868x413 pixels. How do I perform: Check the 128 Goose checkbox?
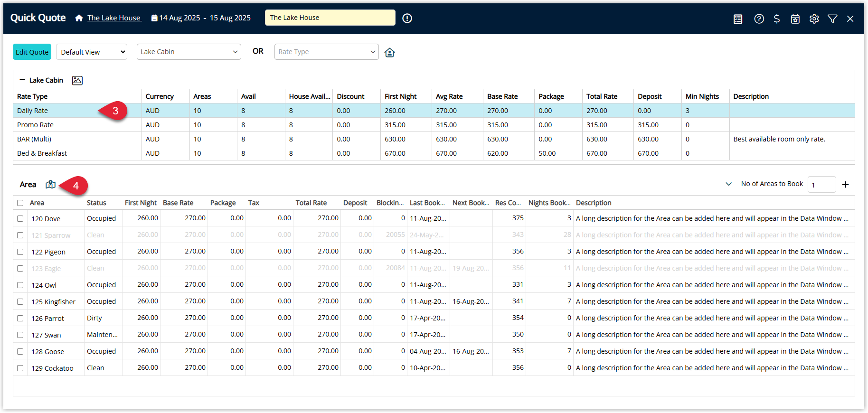pos(20,352)
